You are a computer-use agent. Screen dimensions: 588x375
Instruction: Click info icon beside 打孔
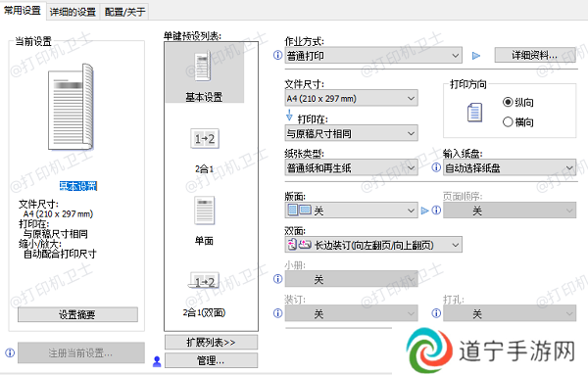pos(436,313)
